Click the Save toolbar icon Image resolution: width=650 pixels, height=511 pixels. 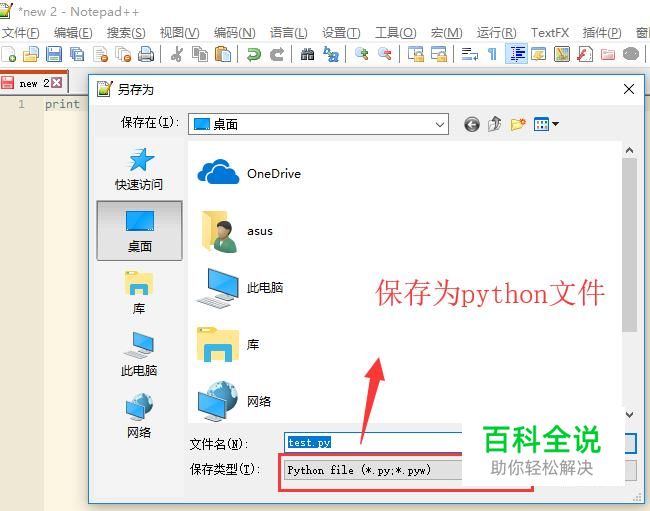coord(54,54)
